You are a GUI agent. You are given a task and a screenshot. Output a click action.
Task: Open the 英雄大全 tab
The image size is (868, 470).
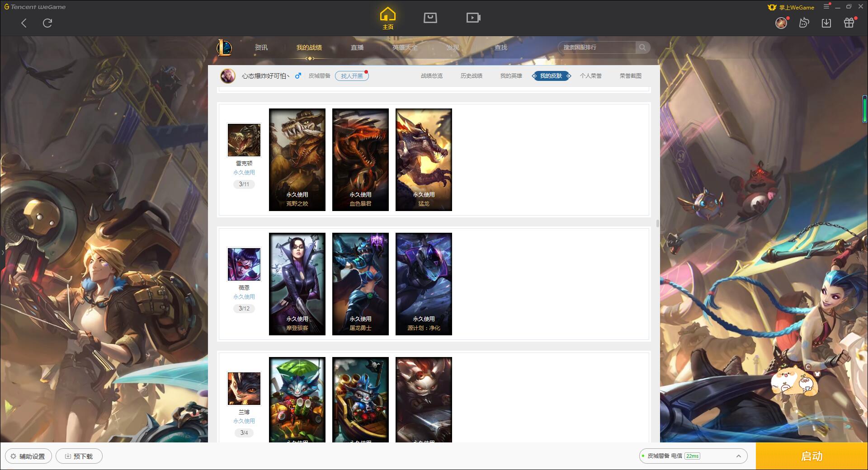pos(405,47)
